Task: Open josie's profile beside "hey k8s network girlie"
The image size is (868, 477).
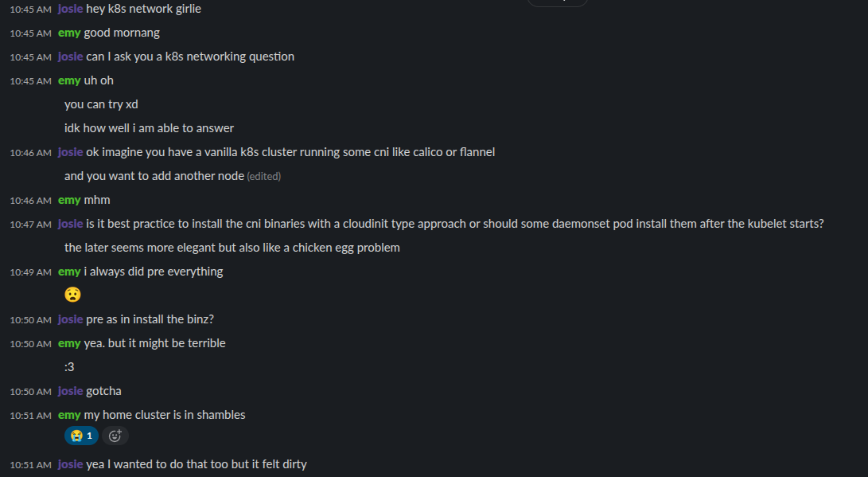Action: point(70,9)
